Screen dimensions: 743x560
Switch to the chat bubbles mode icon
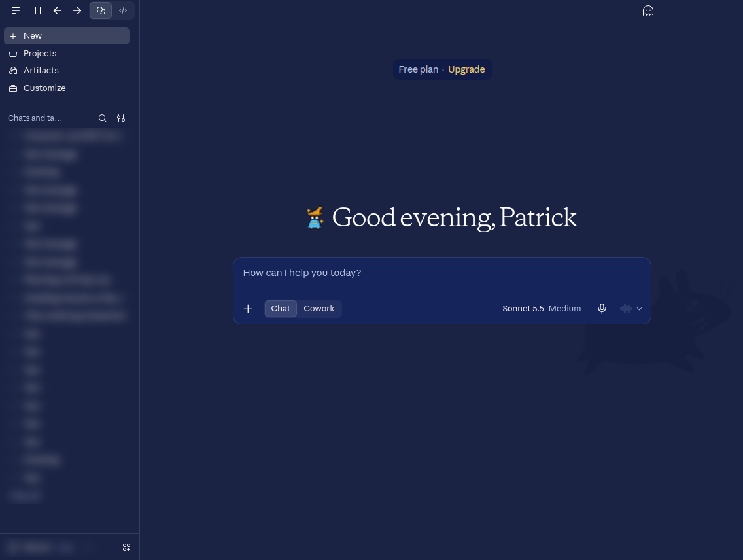101,10
